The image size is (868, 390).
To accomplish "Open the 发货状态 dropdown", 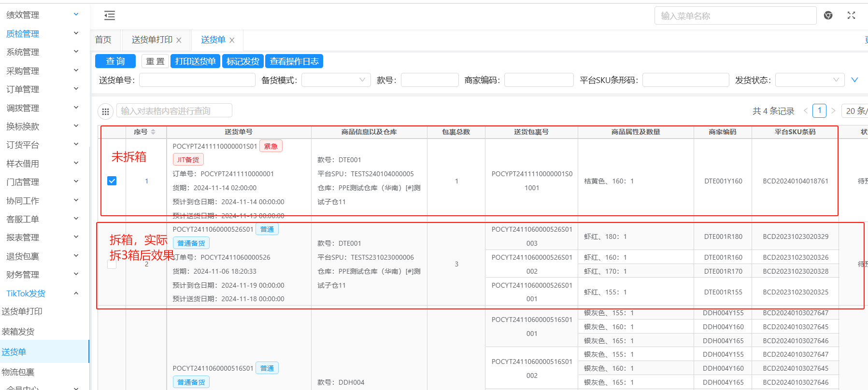I will (x=809, y=80).
